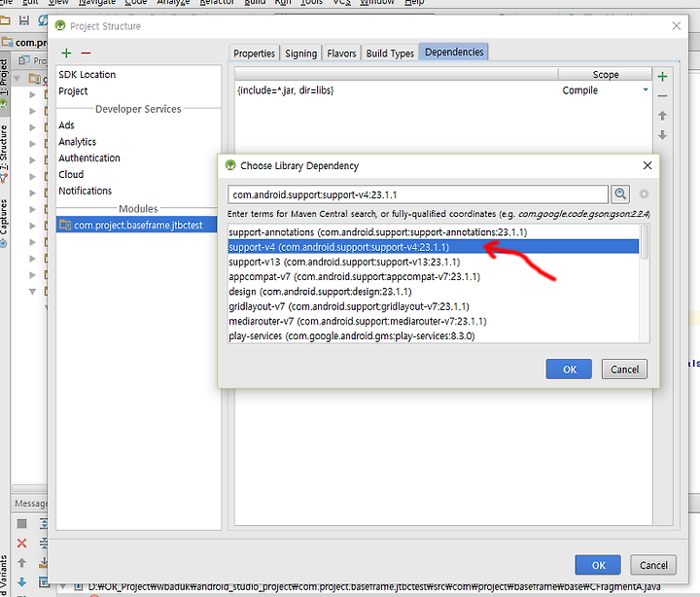Select Ads developer service
This screenshot has width=700, height=597.
pyautogui.click(x=138, y=125)
